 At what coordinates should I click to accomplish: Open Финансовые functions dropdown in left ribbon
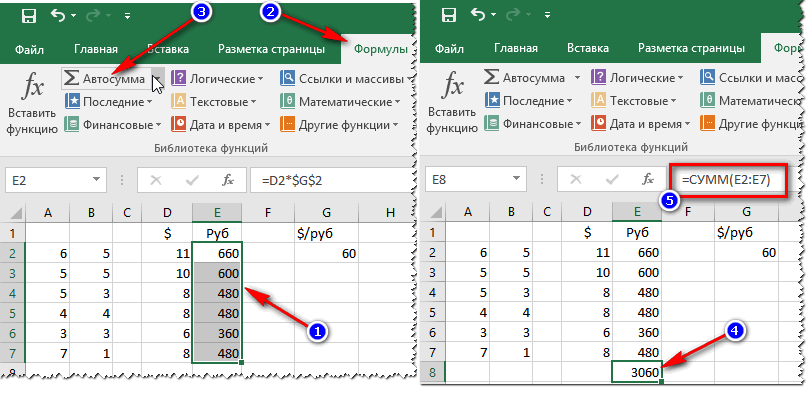(x=113, y=125)
